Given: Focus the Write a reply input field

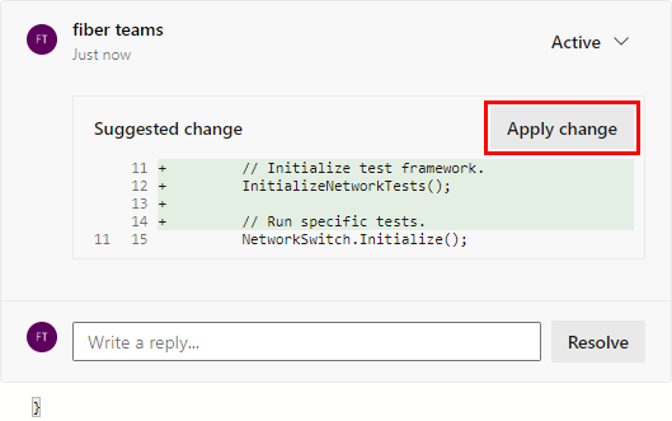Looking at the screenshot, I should (306, 342).
